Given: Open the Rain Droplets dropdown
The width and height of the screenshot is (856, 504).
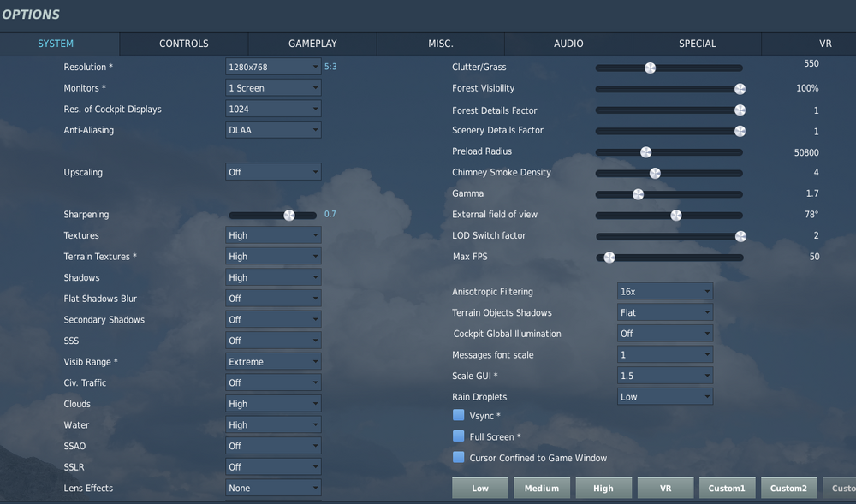Looking at the screenshot, I should (665, 396).
